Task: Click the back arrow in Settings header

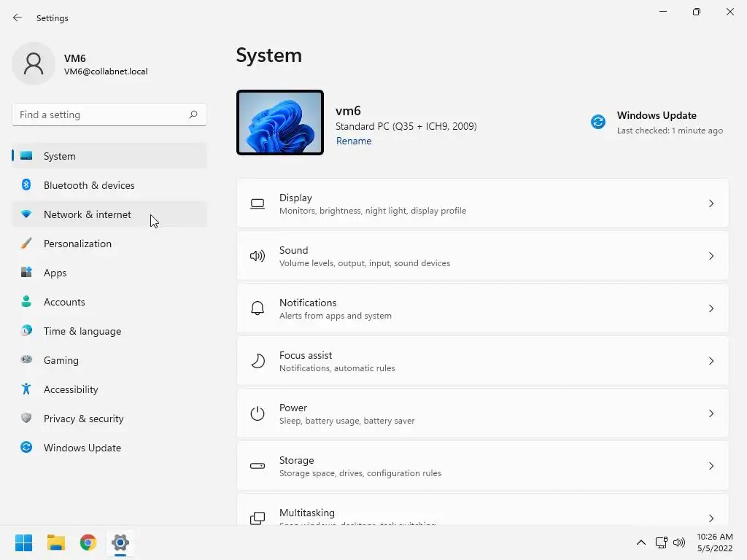Action: [x=18, y=18]
